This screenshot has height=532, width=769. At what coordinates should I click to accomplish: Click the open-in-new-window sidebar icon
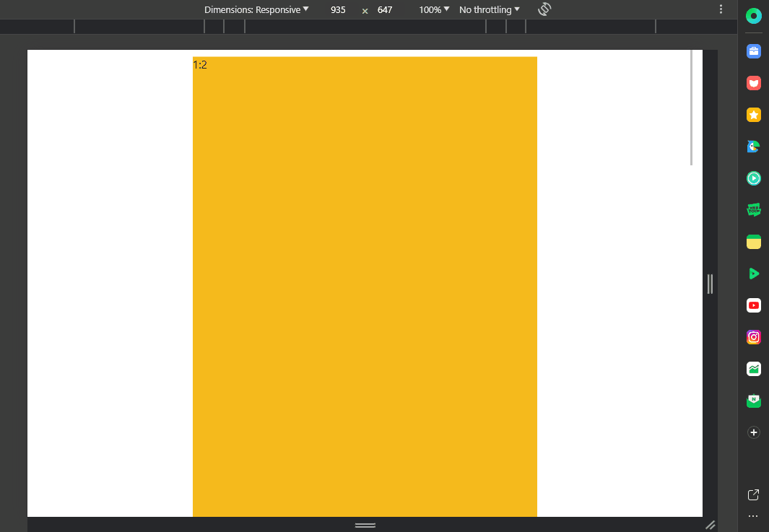point(753,494)
